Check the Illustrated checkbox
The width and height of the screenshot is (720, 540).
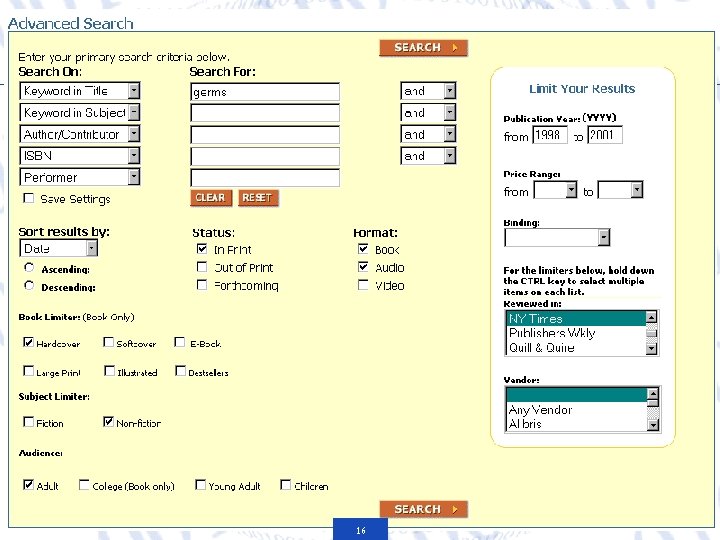109,371
